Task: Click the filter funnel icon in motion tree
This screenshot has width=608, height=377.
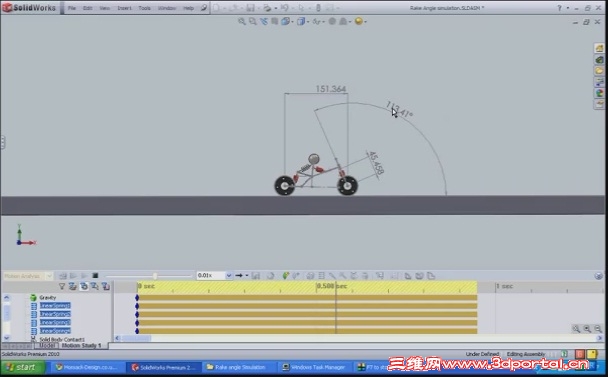Action: coord(62,287)
